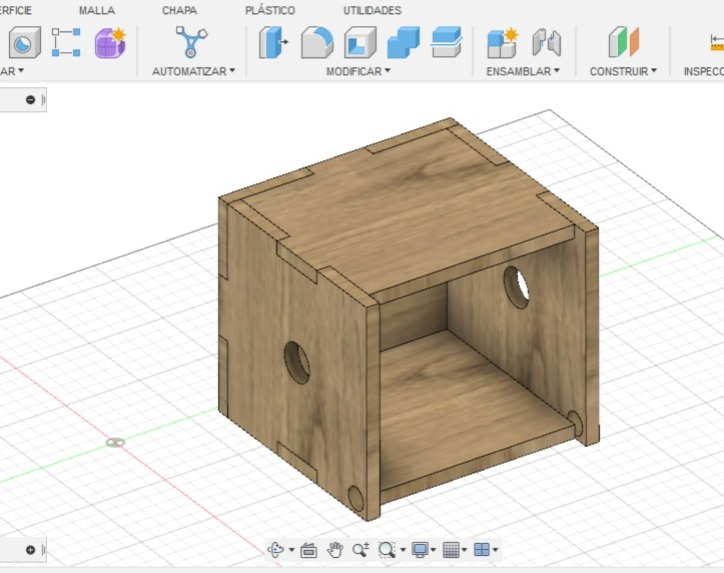Click the Measure inspect tool

717,43
